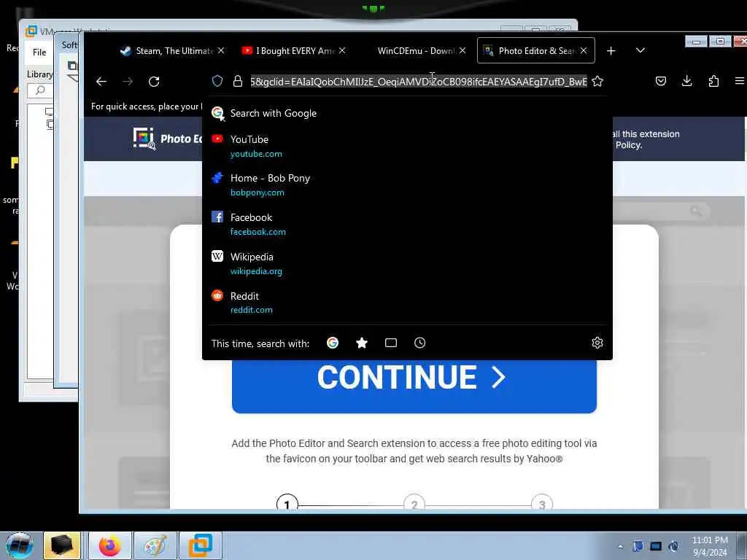The height and width of the screenshot is (560, 747).
Task: Open the Reddit suggestion
Action: click(x=407, y=303)
